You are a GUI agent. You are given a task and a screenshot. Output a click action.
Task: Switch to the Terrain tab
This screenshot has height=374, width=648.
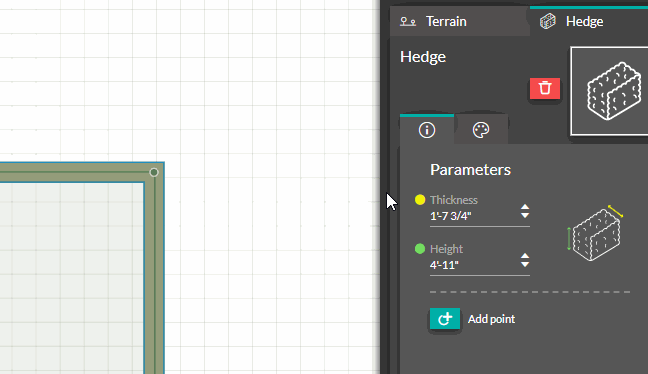point(460,21)
